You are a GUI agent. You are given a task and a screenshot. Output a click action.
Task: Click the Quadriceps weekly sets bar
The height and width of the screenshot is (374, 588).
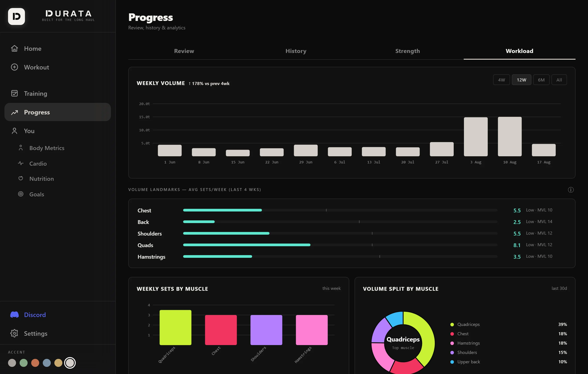(175, 327)
